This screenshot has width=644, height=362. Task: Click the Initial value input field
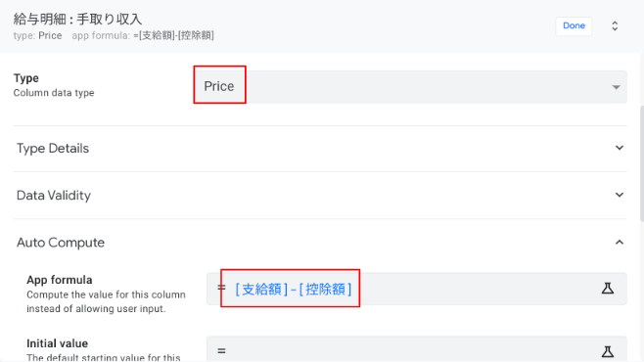[417, 349]
